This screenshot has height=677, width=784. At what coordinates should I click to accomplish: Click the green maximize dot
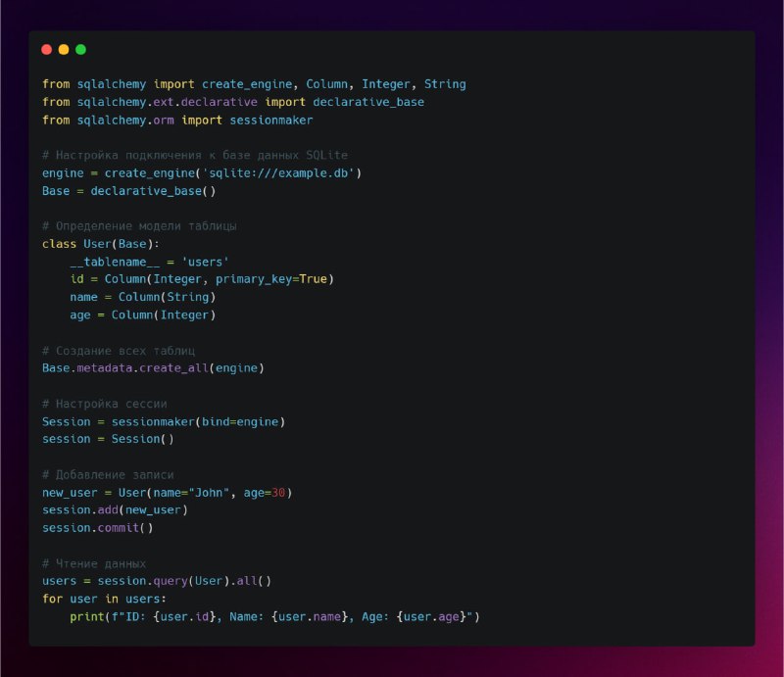pyautogui.click(x=80, y=50)
